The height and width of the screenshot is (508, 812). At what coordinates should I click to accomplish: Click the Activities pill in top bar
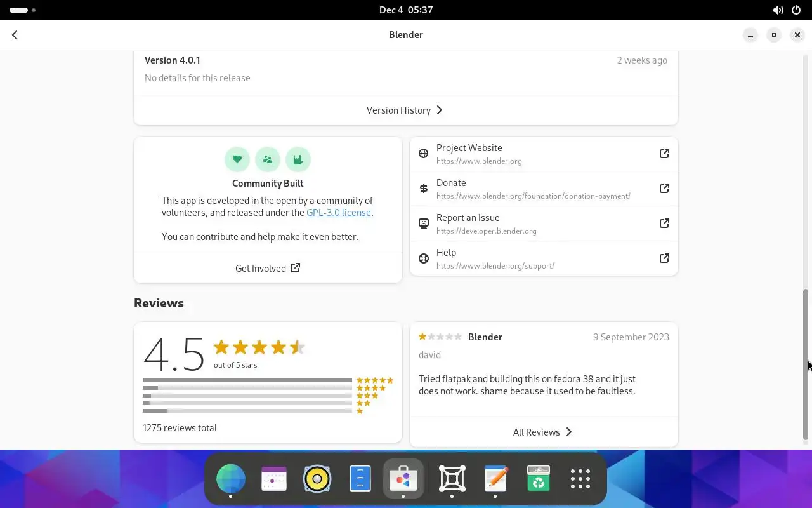(23, 10)
